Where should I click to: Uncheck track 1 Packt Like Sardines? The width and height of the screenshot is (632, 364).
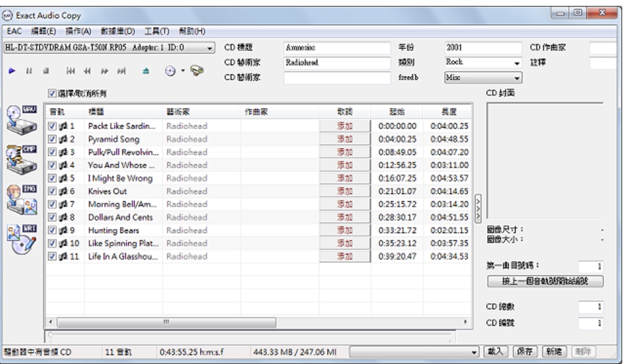52,126
